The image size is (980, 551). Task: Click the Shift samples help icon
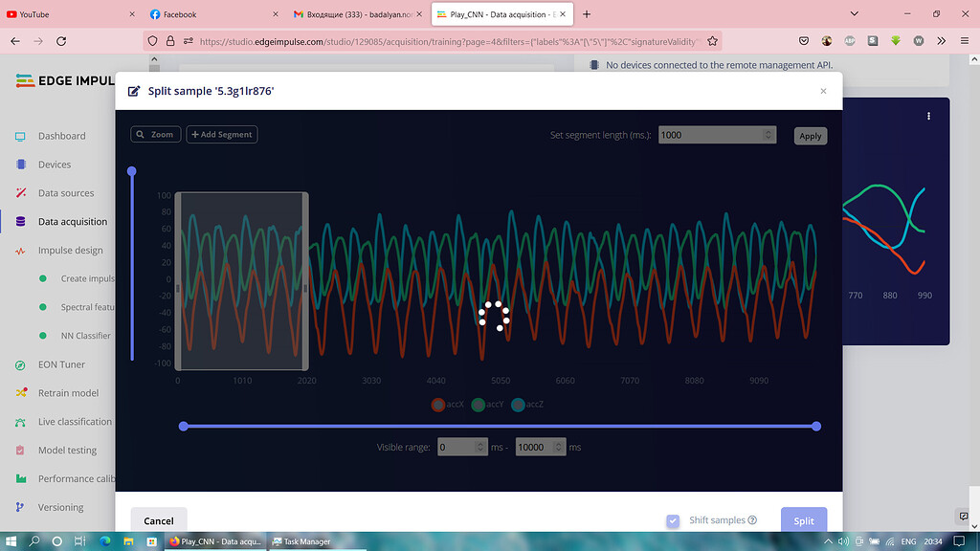point(752,520)
